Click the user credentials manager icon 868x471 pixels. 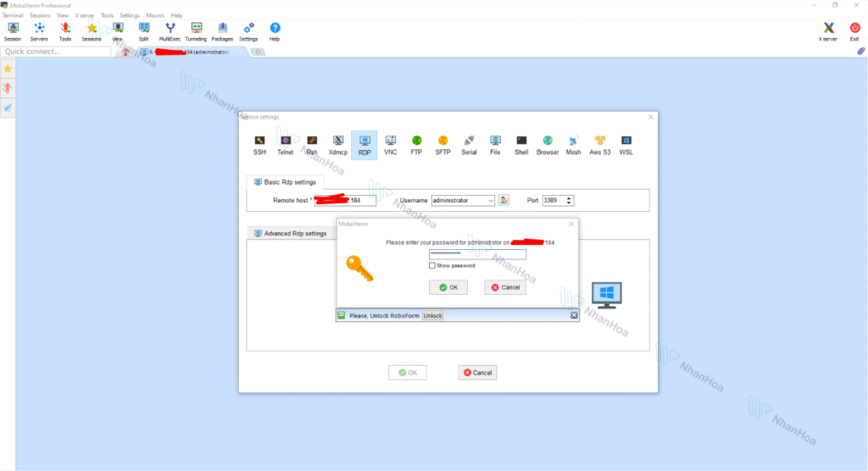[504, 200]
